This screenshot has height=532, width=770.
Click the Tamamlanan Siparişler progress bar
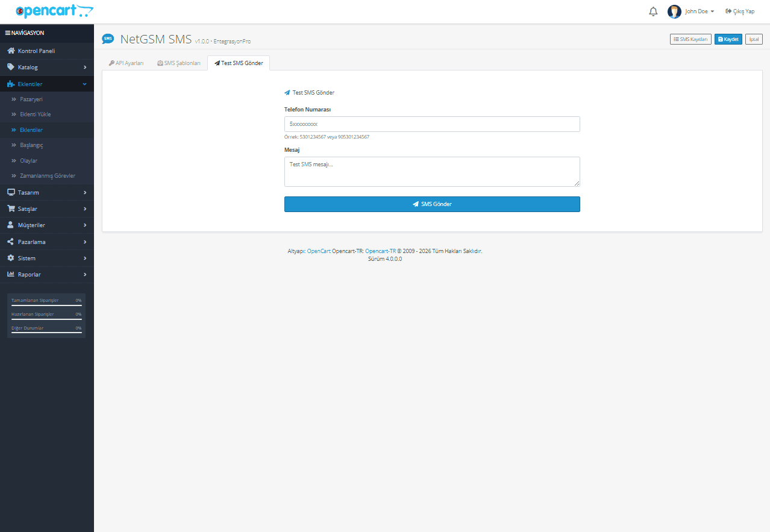[x=46, y=305]
